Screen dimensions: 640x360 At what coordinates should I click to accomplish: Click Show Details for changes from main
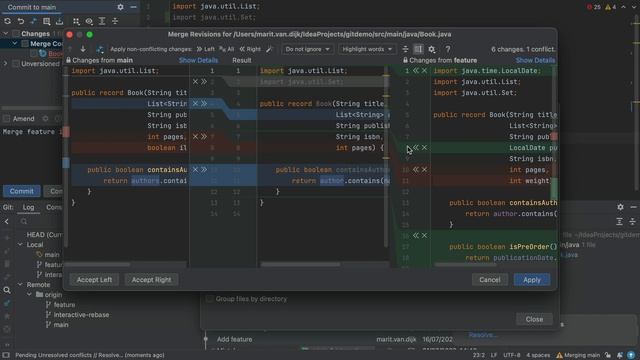(x=198, y=60)
